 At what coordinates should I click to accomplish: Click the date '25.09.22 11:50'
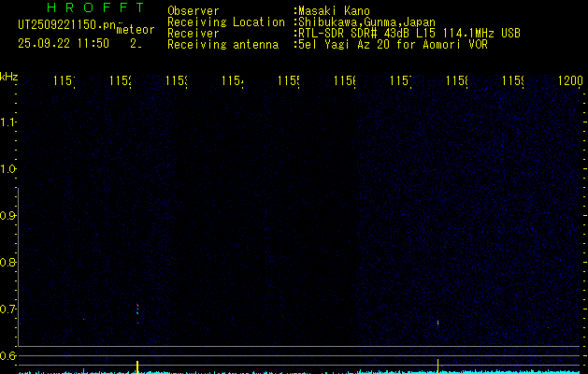tap(64, 44)
